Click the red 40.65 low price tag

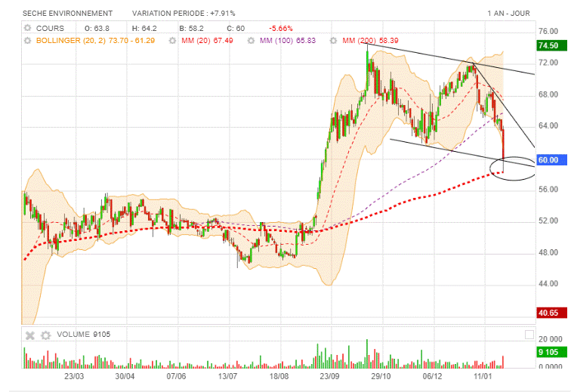click(551, 313)
